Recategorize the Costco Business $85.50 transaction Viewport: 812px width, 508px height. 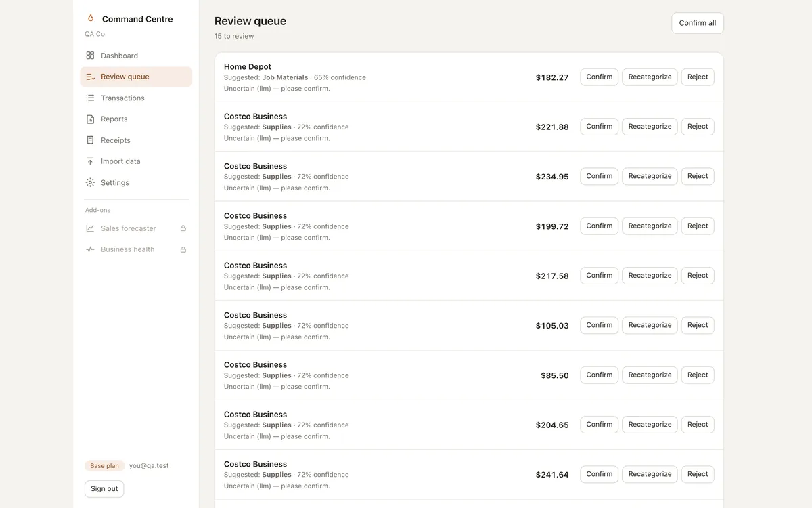(x=650, y=375)
